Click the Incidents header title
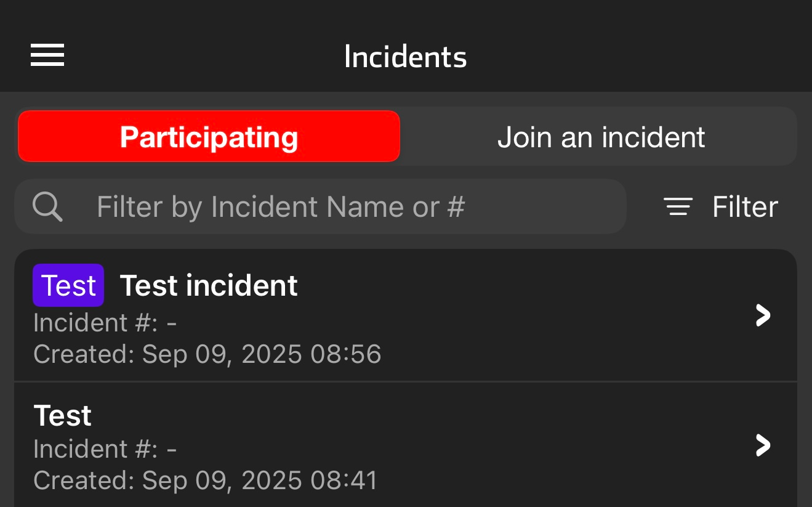Screen dimensions: 812x507 coord(406,57)
